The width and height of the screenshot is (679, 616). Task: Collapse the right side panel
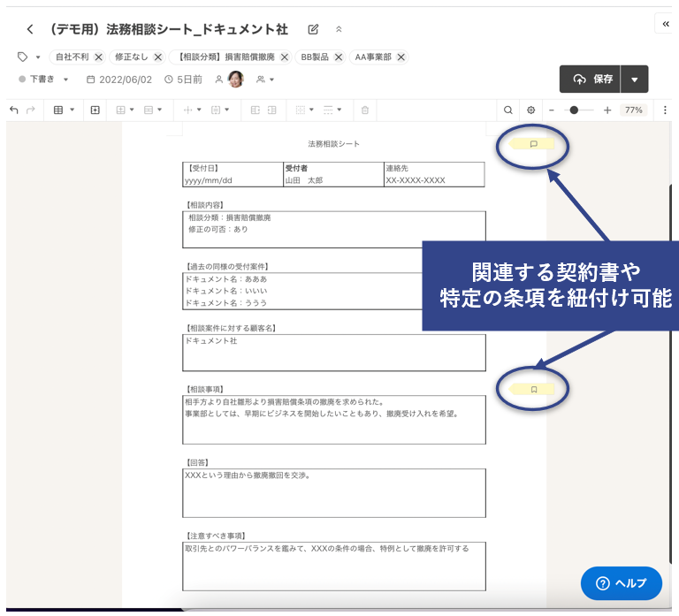pyautogui.click(x=665, y=24)
